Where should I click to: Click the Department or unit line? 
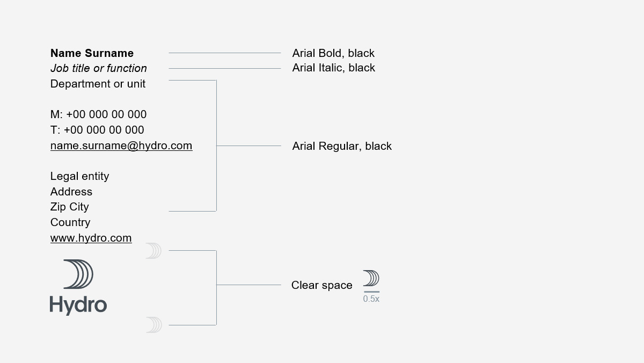[x=98, y=84]
